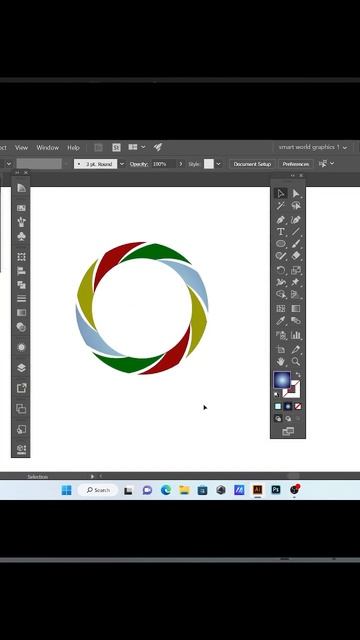
Task: Select the Hand tool
Action: [281, 361]
